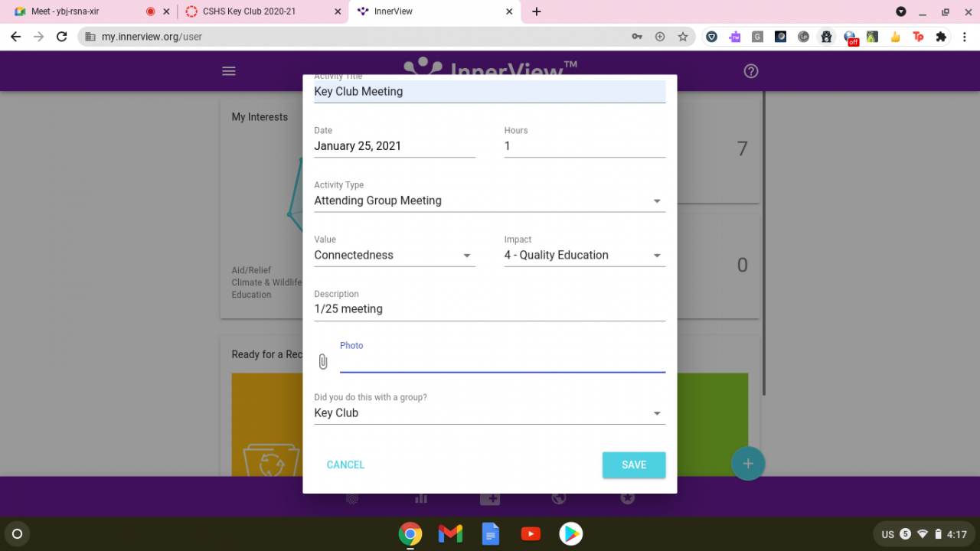Click the LP circle extension icon
The height and width of the screenshot is (551, 980).
pyautogui.click(x=803, y=37)
